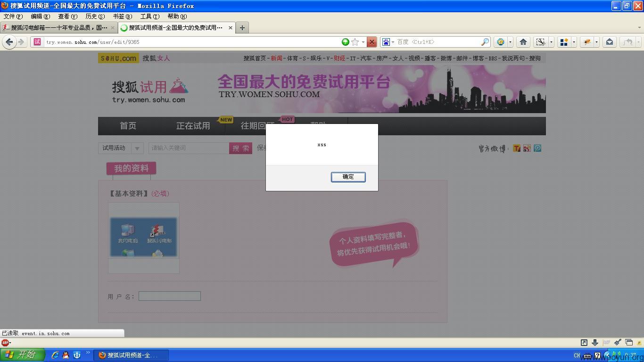Open the address bar history dropdown arrow
The width and height of the screenshot is (644, 362).
[363, 42]
